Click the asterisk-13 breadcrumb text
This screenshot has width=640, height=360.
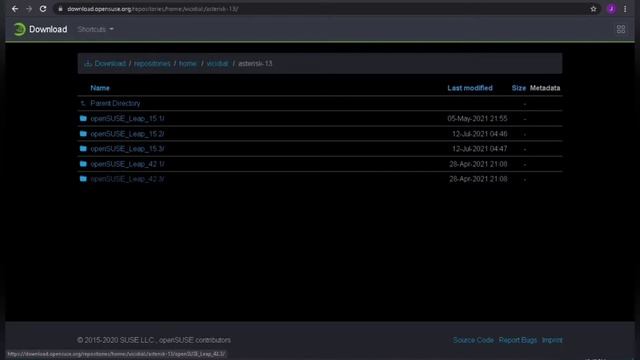(255, 64)
